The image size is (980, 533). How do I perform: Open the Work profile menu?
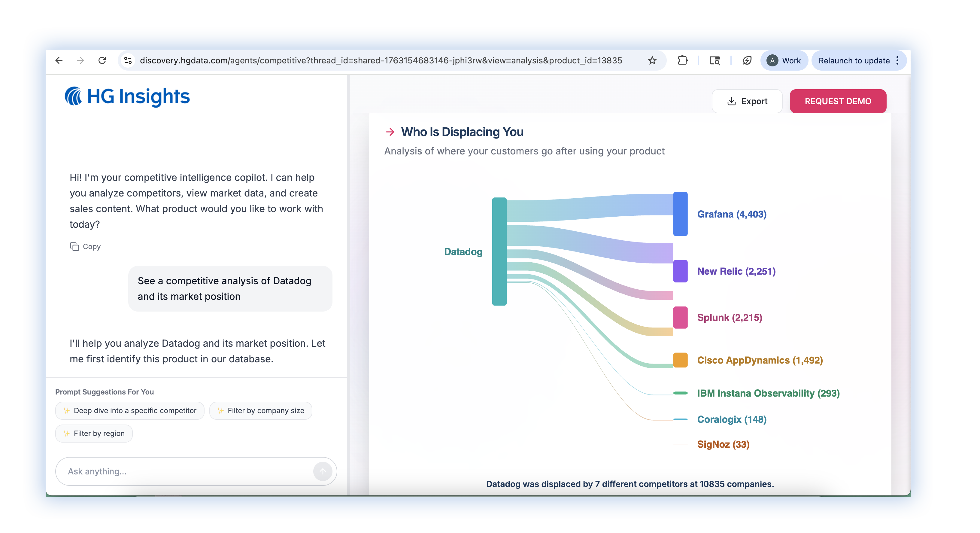[784, 60]
